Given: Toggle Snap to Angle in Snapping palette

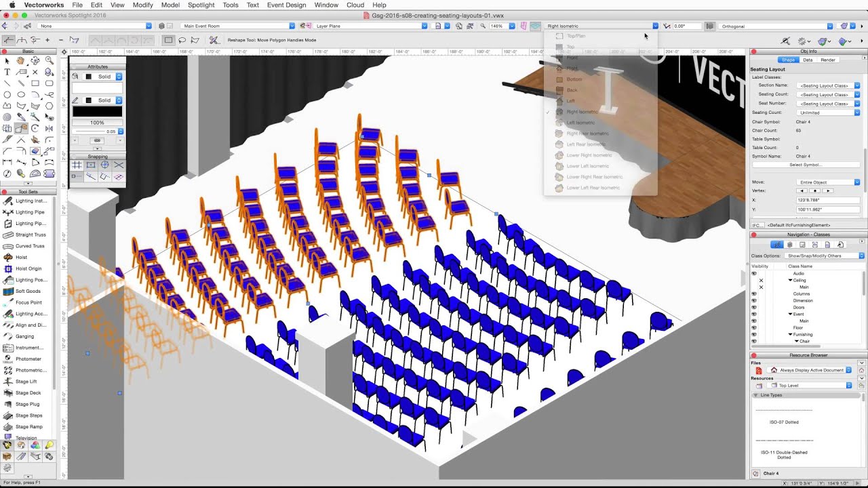Looking at the screenshot, I should click(105, 165).
